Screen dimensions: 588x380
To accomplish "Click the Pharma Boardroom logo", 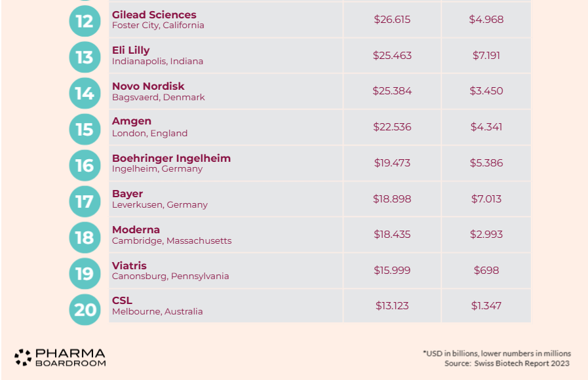I will [x=60, y=357].
